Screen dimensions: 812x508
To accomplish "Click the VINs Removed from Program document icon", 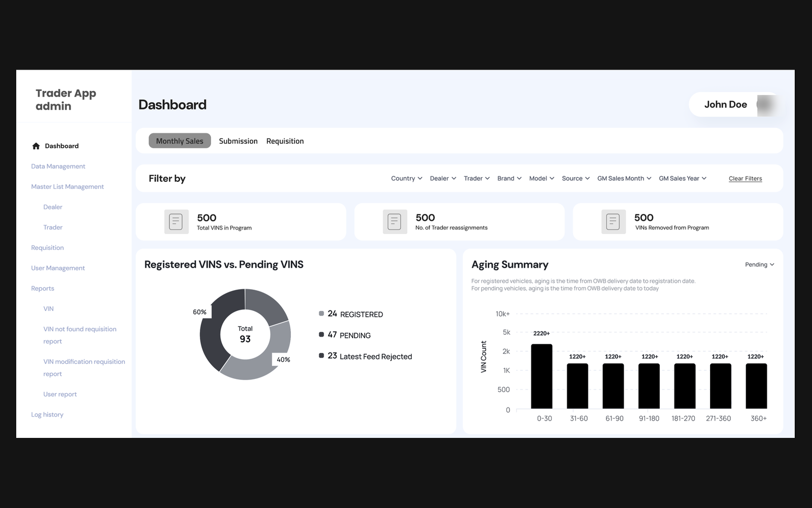I will (x=613, y=222).
